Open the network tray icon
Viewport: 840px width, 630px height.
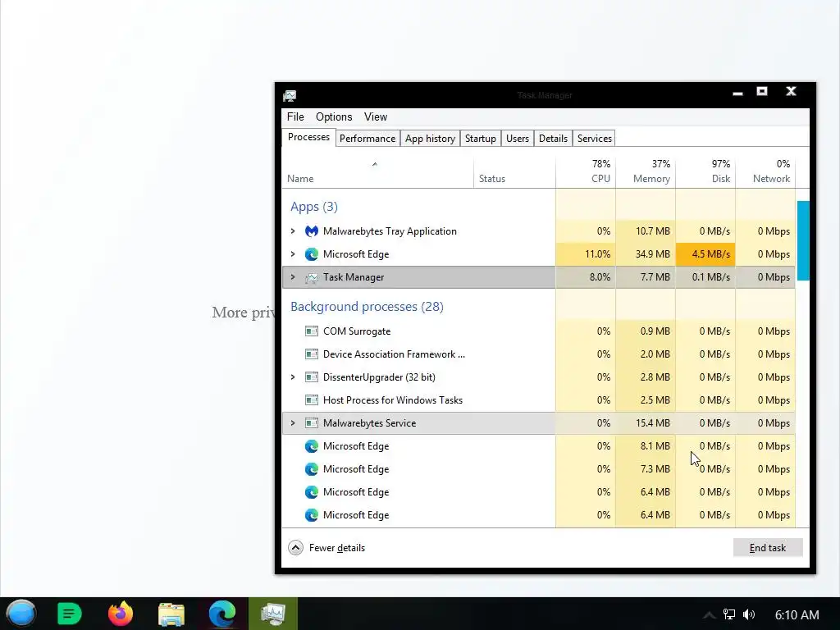729,614
